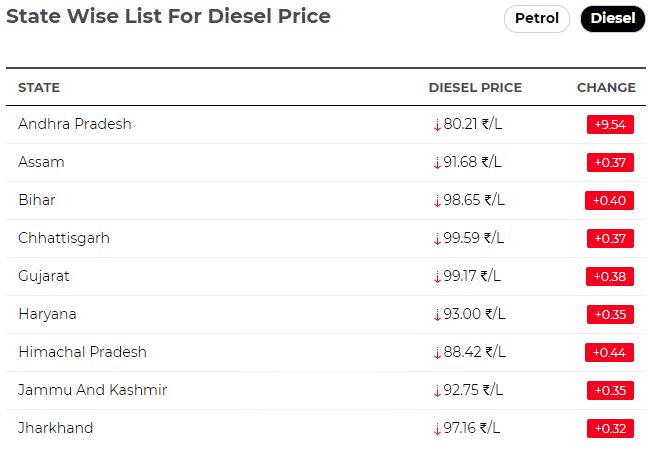
Task: Sort by the STATE column header
Action: coord(39,88)
